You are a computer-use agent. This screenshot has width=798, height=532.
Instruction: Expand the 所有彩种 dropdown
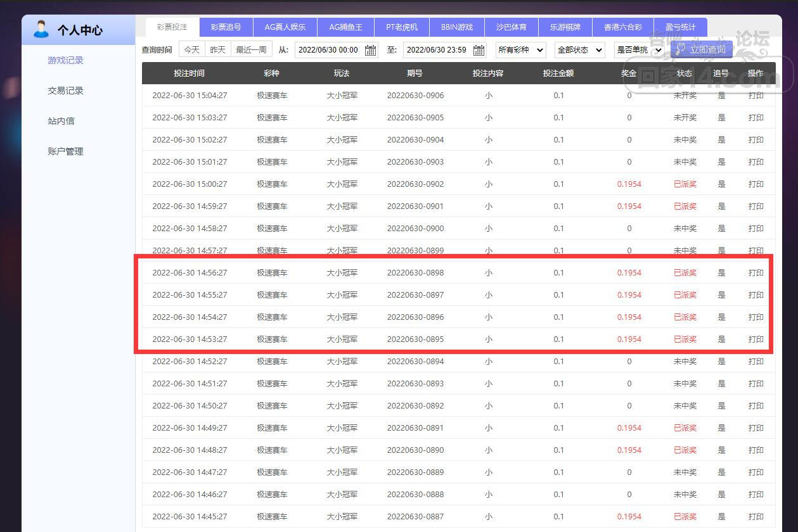[x=520, y=49]
